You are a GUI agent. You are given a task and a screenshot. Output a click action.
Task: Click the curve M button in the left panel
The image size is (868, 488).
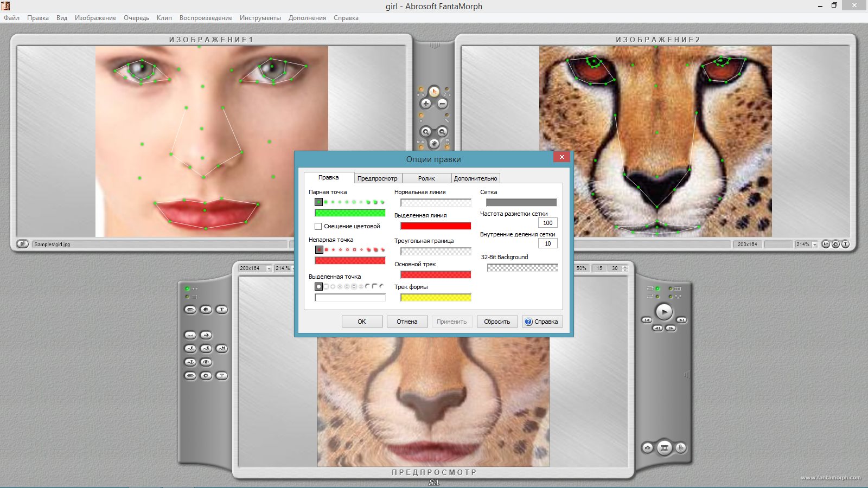[222, 349]
